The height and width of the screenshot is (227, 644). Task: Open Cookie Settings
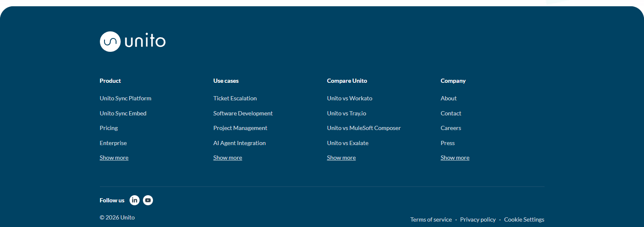pos(524,219)
